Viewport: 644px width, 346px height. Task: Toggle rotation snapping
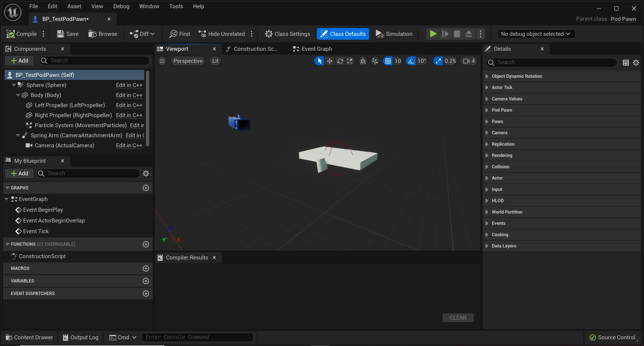tap(411, 61)
